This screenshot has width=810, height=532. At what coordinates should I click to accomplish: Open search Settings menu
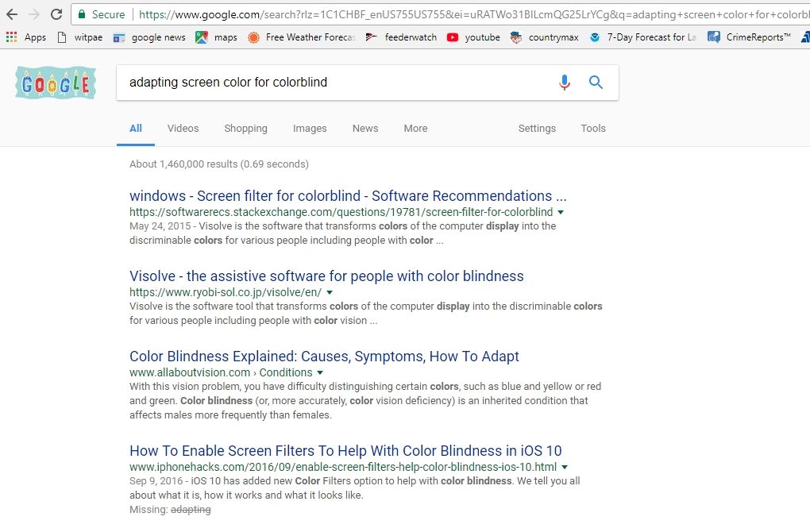538,128
